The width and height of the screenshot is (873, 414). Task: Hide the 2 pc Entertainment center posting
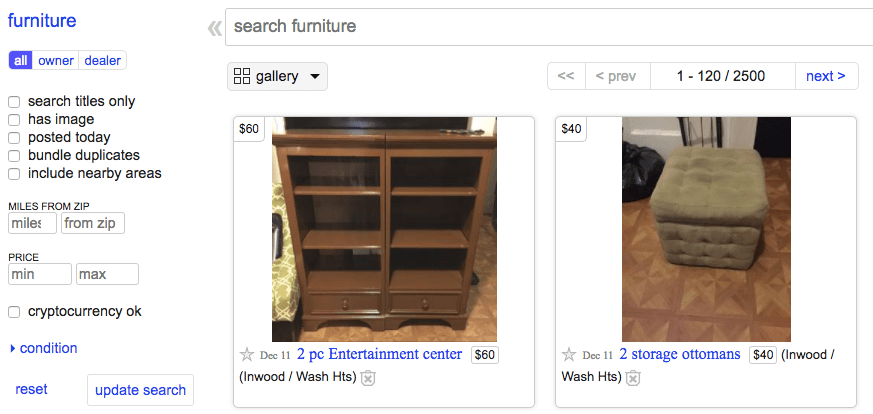tap(368, 377)
